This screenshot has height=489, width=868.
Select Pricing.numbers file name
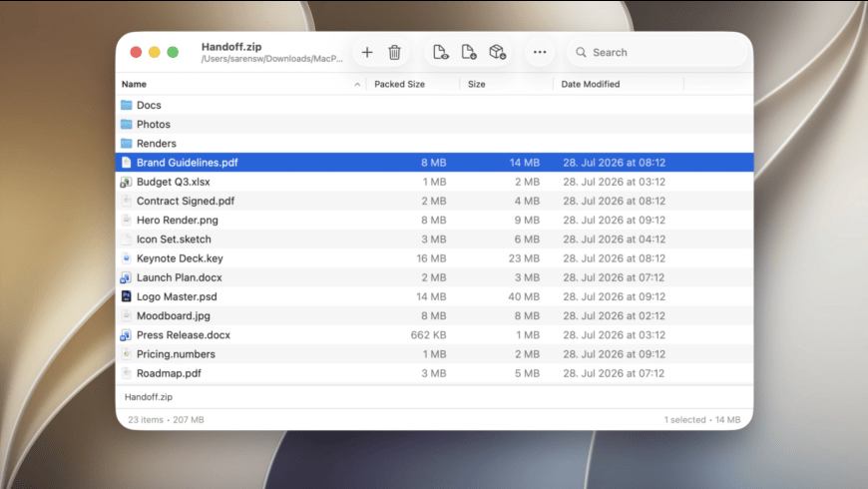(176, 354)
